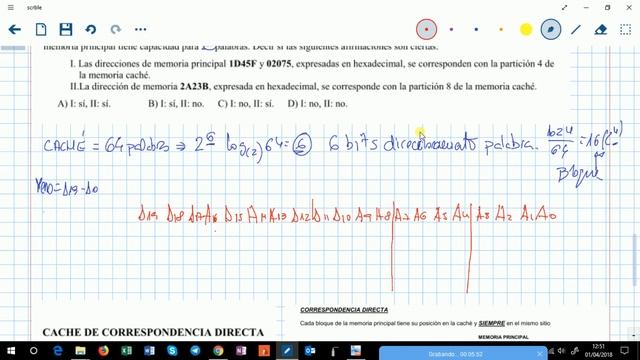640x360 pixels.
Task: Open Outlook from the taskbar
Action: tap(310, 351)
